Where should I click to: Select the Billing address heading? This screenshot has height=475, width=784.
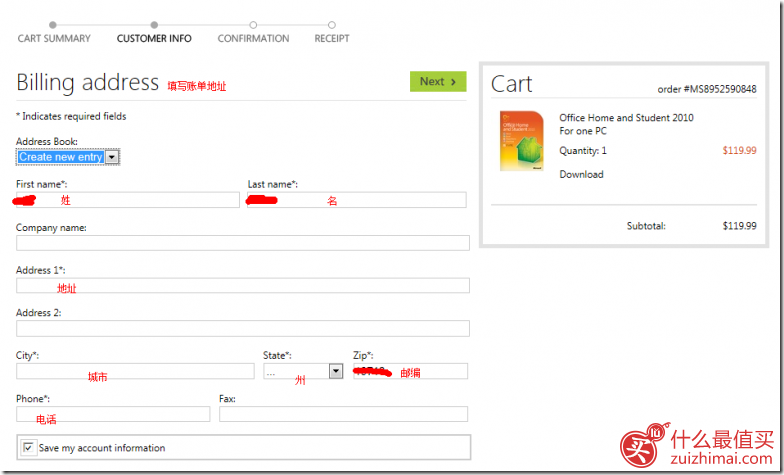88,82
